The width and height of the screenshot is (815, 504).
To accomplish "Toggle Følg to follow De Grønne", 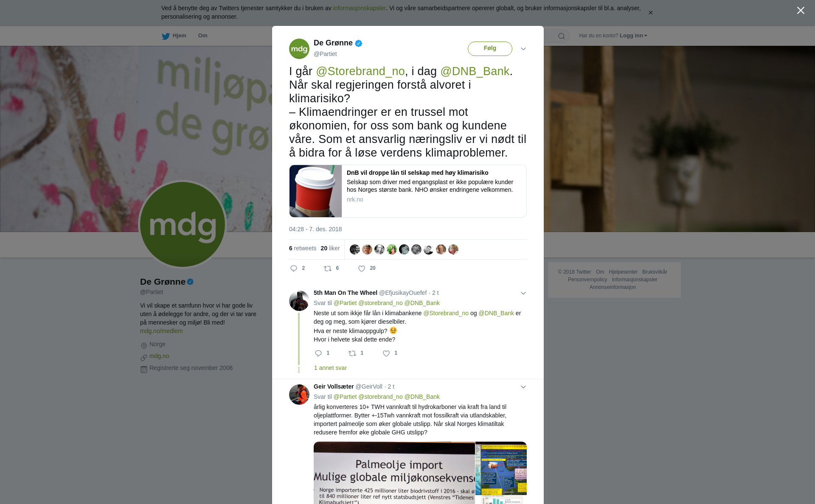I will click(x=490, y=48).
